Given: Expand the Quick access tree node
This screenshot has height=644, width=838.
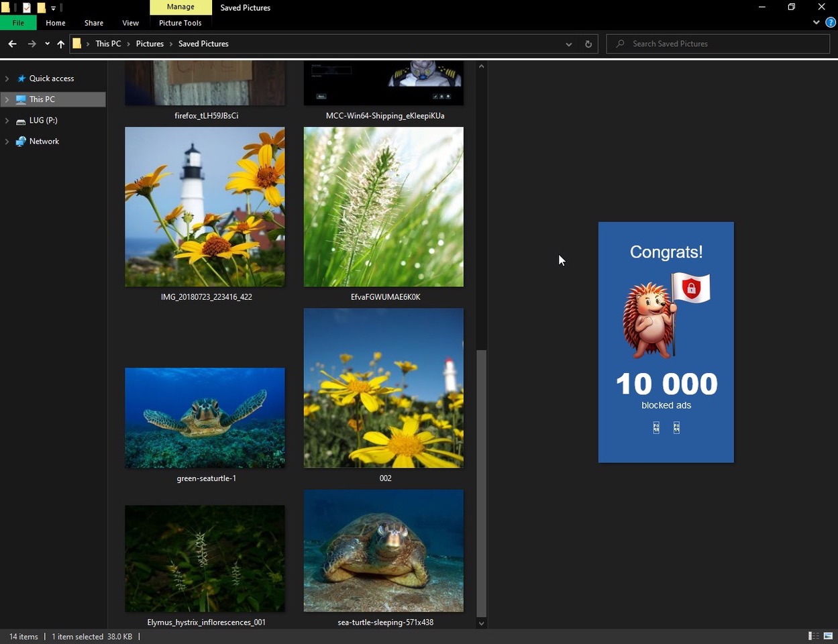Looking at the screenshot, I should click(7, 79).
